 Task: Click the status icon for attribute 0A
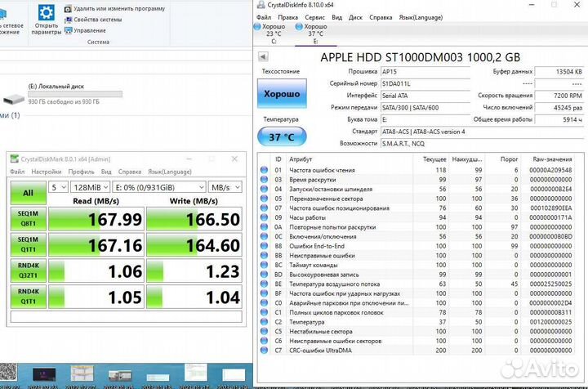264,227
